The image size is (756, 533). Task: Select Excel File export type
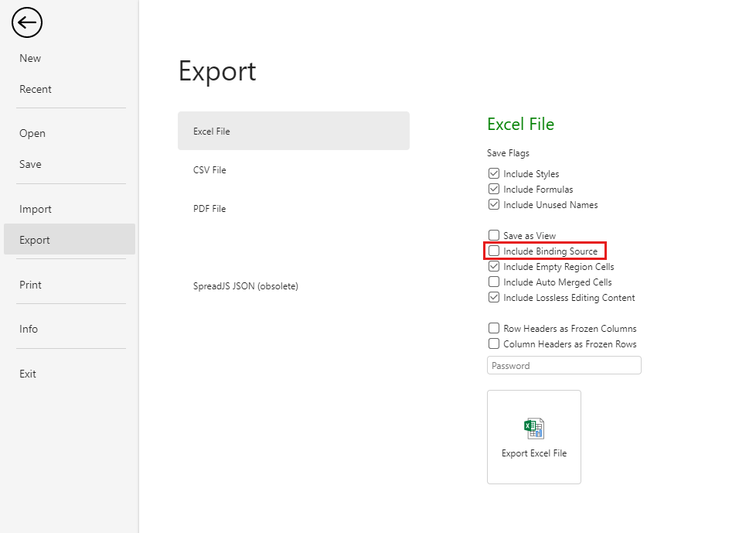294,131
